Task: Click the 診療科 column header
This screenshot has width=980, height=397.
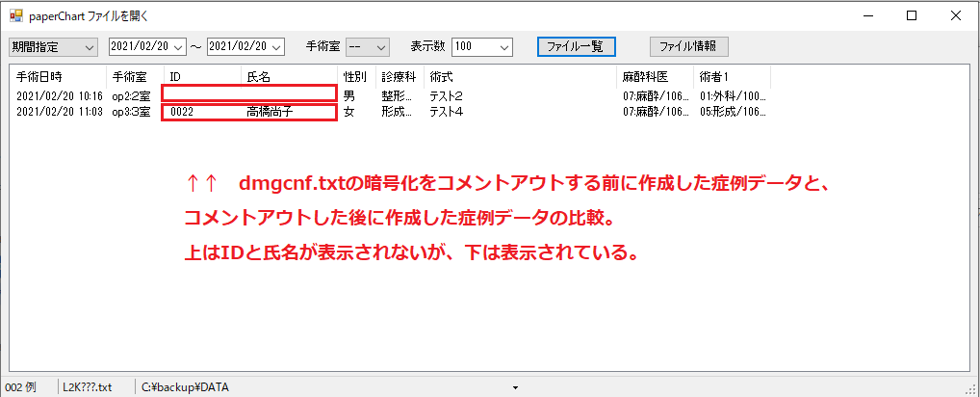Action: pyautogui.click(x=399, y=76)
